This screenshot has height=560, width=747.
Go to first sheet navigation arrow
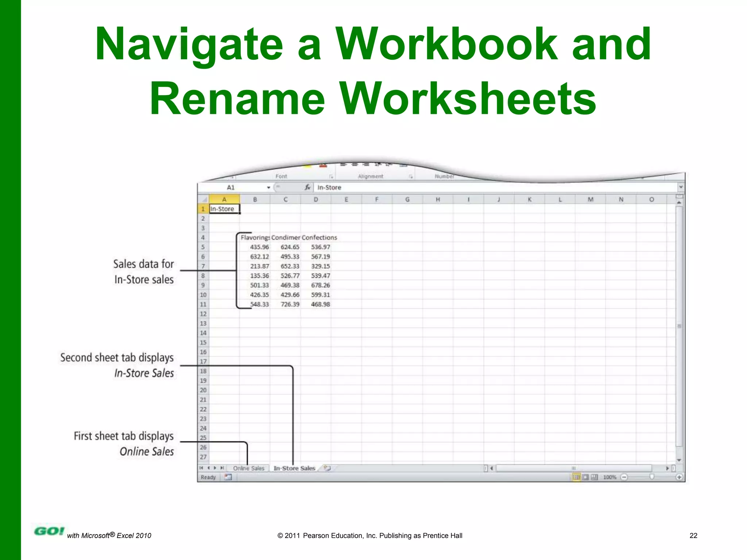[201, 468]
